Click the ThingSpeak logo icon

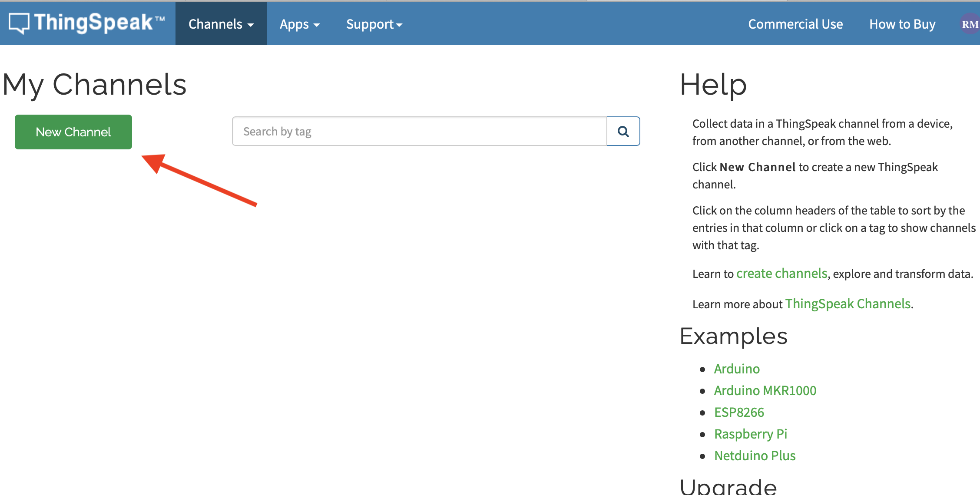[x=19, y=23]
